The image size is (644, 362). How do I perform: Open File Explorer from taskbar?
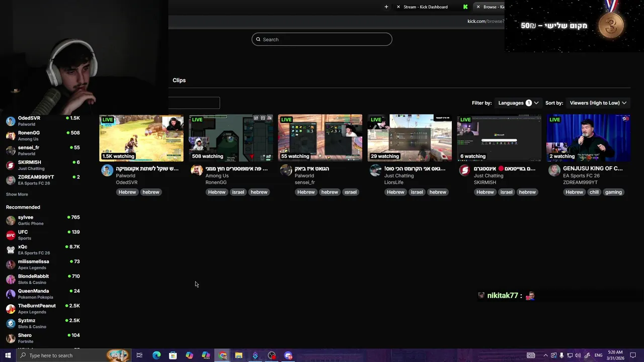tap(238, 355)
